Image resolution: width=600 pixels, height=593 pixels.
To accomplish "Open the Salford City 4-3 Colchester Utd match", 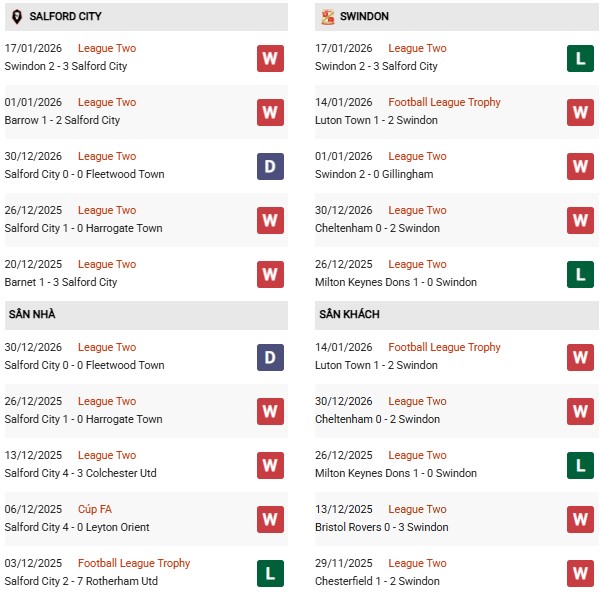I will tap(80, 473).
